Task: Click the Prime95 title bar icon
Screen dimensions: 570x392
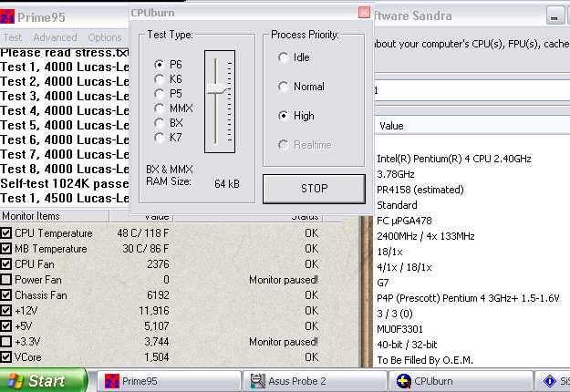Action: point(7,16)
